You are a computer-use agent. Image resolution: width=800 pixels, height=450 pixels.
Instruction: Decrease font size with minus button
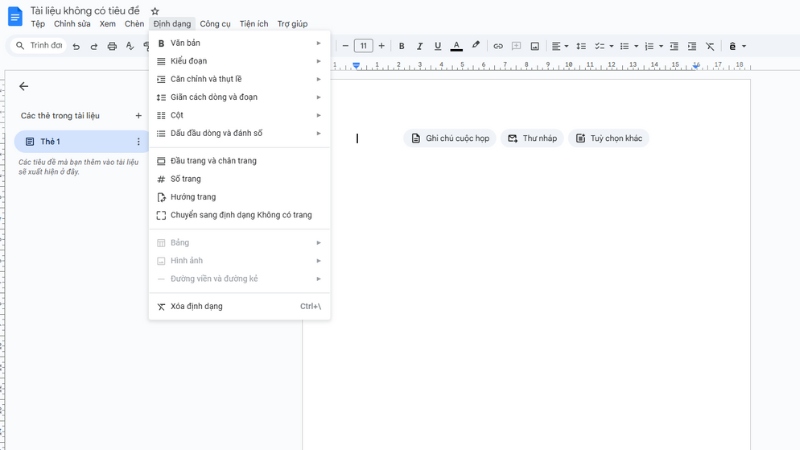[x=345, y=46]
